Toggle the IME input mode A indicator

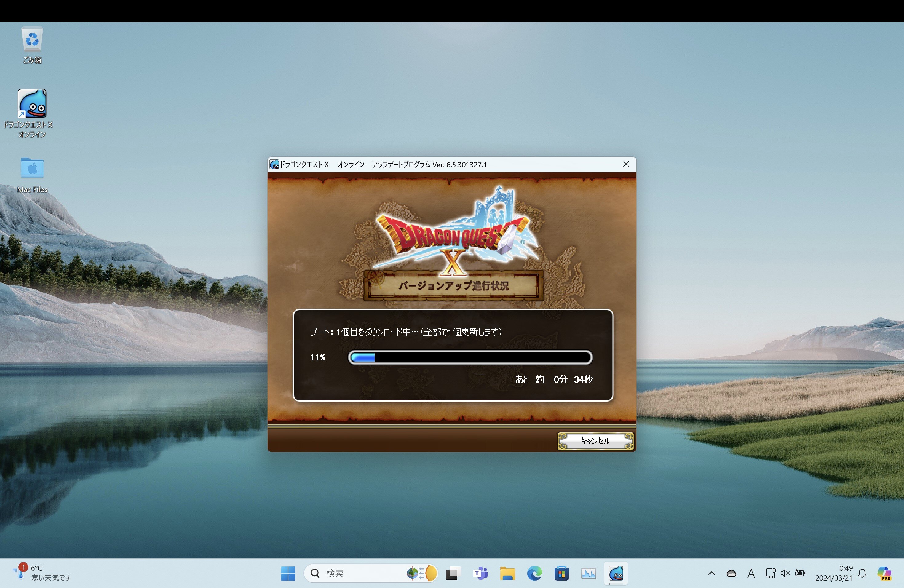coord(751,573)
